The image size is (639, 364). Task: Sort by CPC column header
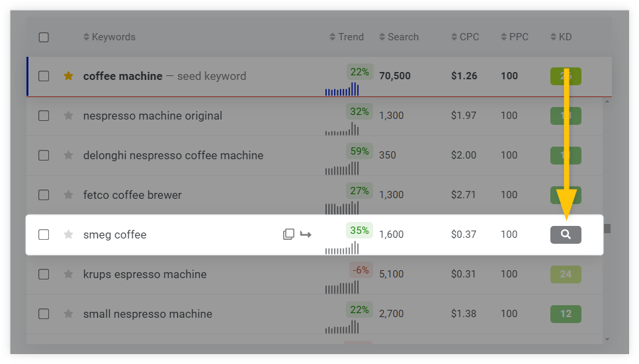[465, 36]
